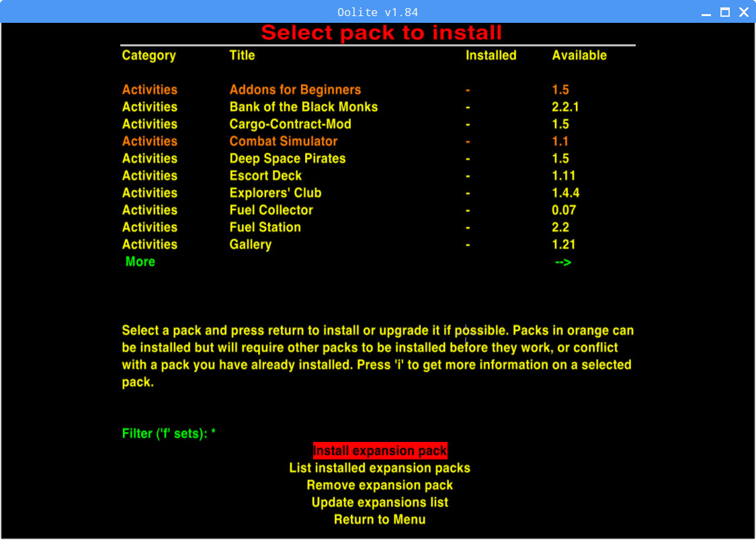Select the Addons for Beginners pack
The height and width of the screenshot is (540, 756).
pos(295,90)
